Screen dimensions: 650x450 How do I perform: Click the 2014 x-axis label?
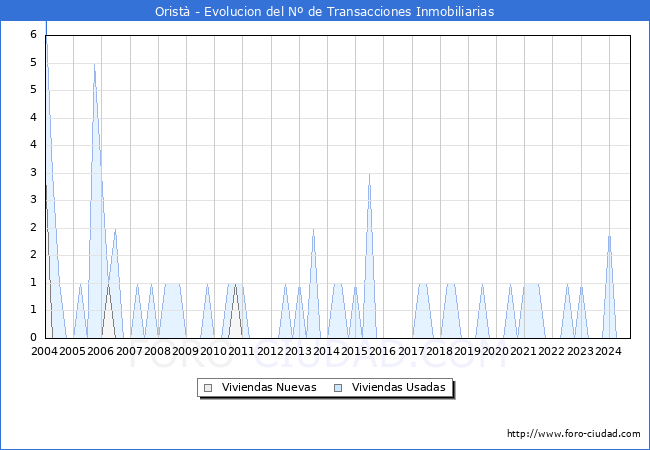[x=326, y=351]
